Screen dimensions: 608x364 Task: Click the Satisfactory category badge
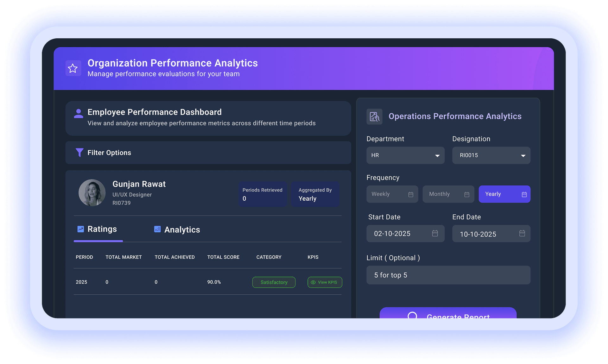pos(274,282)
